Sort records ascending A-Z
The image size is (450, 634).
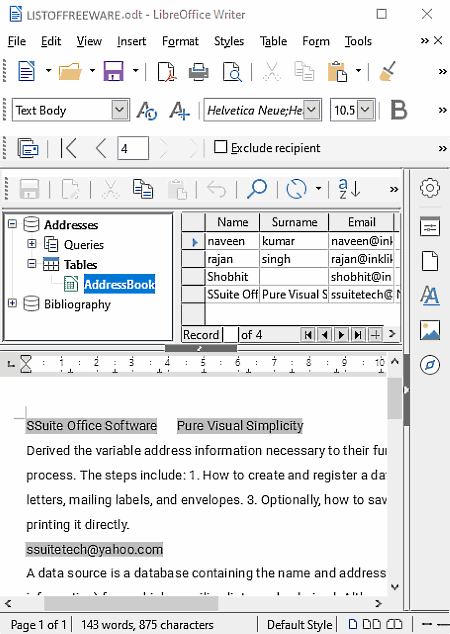[x=349, y=189]
